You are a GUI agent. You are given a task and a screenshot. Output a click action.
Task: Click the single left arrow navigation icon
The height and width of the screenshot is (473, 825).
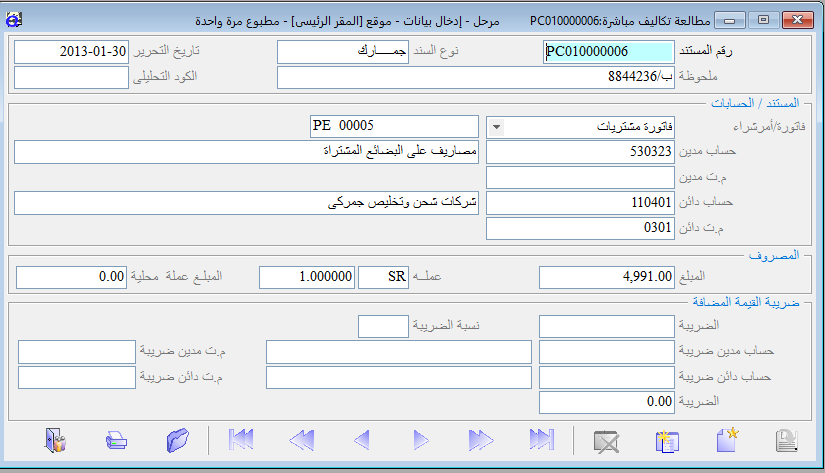[x=362, y=440]
